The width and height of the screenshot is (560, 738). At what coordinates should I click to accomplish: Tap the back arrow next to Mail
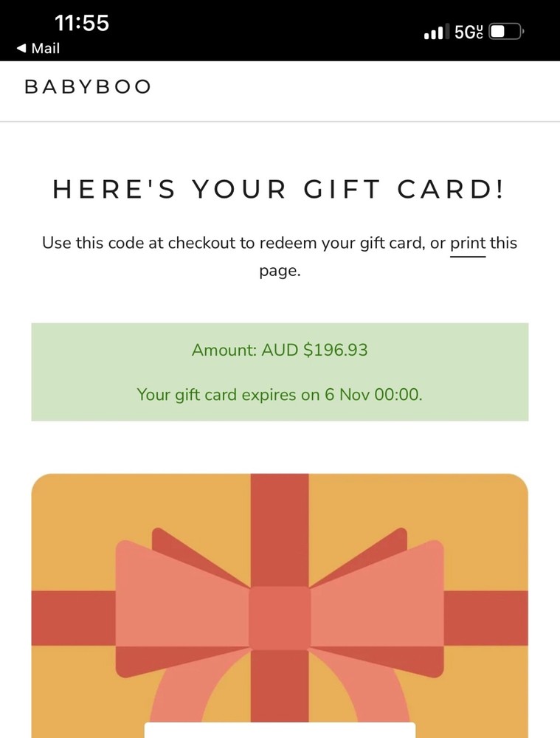tap(21, 49)
